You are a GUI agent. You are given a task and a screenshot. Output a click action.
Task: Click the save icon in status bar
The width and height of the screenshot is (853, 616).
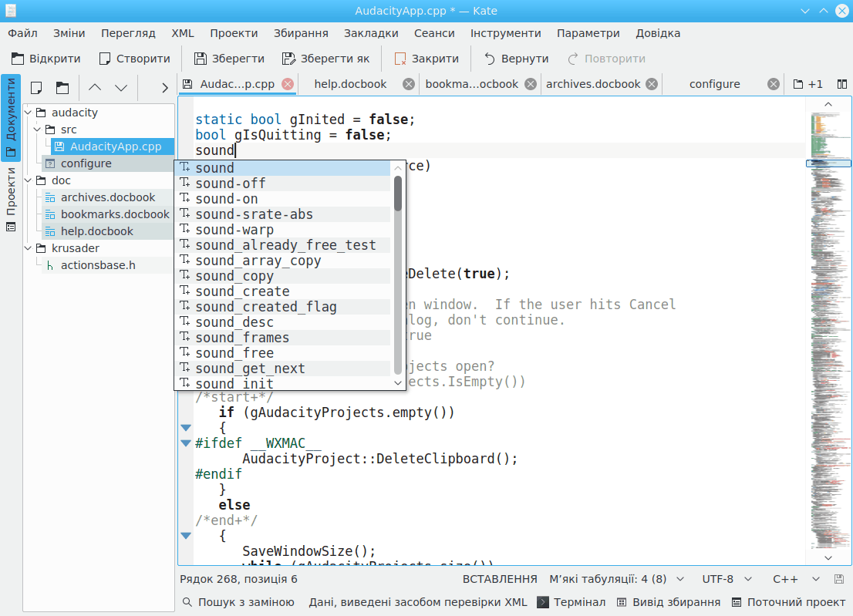point(839,579)
